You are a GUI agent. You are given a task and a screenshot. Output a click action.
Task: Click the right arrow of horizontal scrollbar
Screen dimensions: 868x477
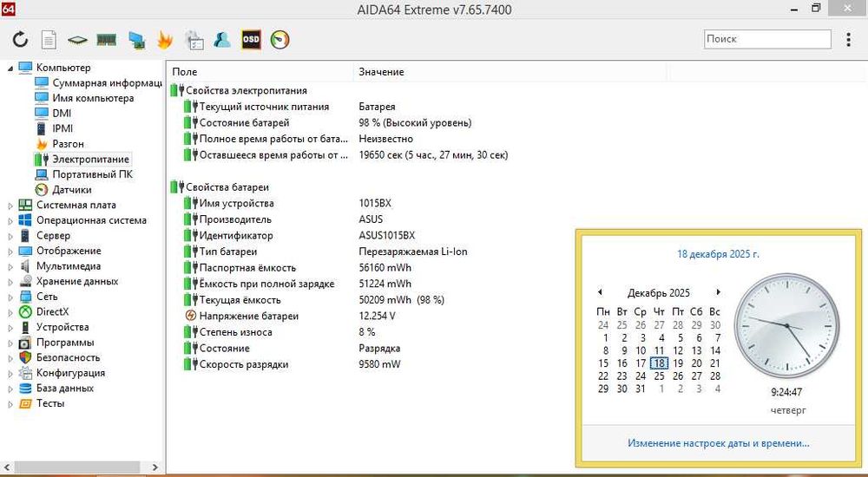click(x=155, y=467)
